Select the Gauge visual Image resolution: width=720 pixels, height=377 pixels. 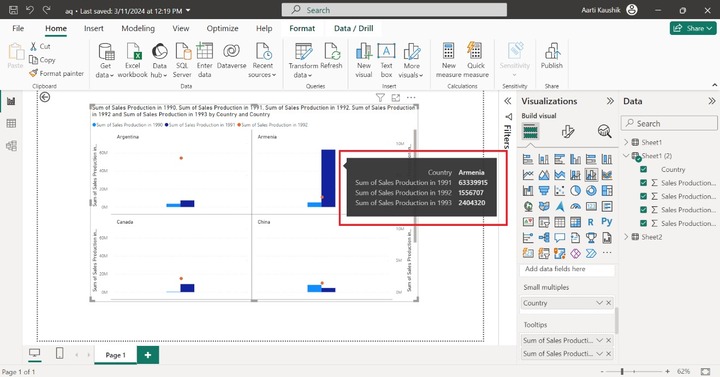pyautogui.click(x=575, y=207)
